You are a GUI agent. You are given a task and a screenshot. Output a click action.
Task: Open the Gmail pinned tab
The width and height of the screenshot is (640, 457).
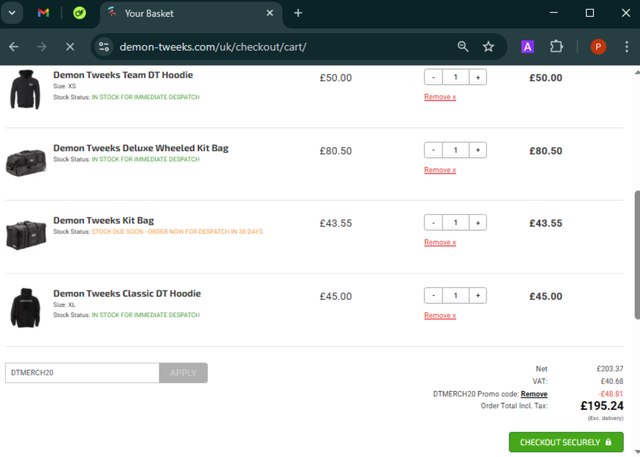pos(43,13)
